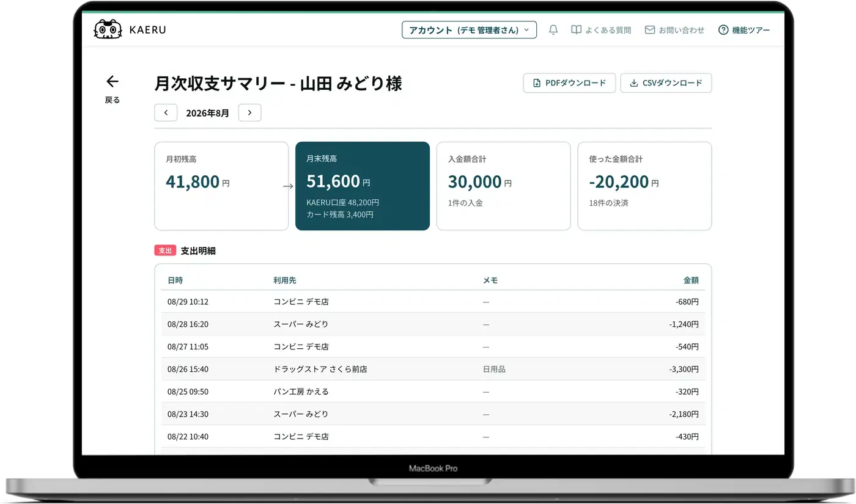Open お問い合わせ contact link

[x=675, y=30]
